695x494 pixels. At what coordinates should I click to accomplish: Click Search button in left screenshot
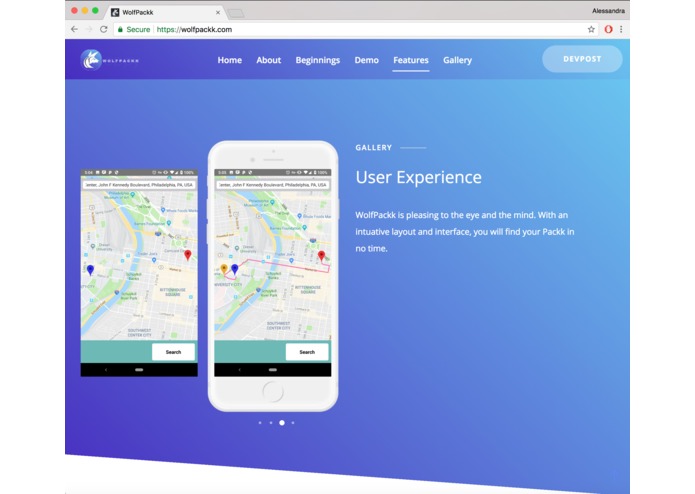(173, 352)
